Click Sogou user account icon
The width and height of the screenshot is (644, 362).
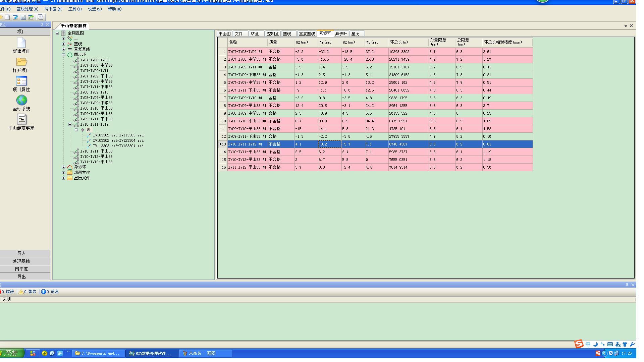click(x=618, y=344)
